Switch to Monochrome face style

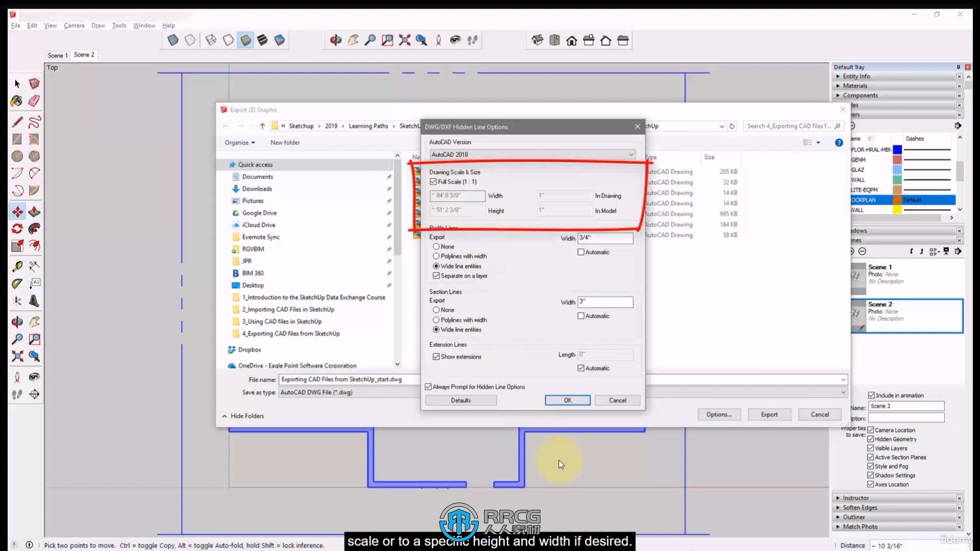[x=279, y=40]
